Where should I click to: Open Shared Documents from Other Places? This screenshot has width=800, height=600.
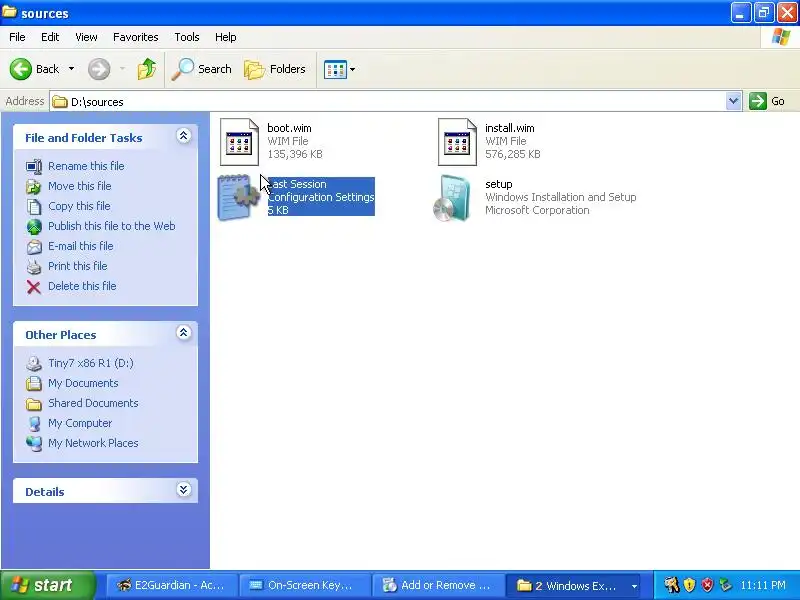click(93, 403)
